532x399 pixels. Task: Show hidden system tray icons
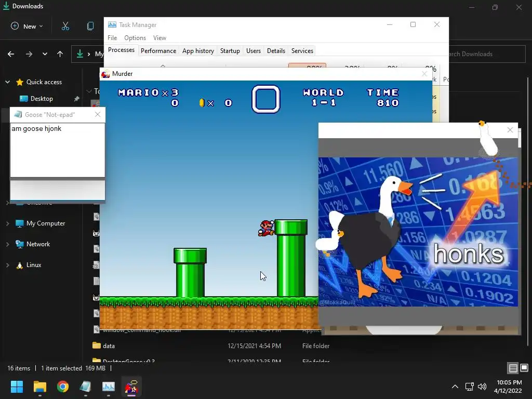coord(455,387)
